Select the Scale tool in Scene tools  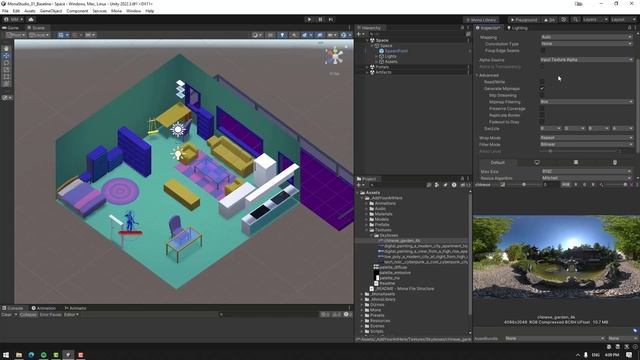6,69
